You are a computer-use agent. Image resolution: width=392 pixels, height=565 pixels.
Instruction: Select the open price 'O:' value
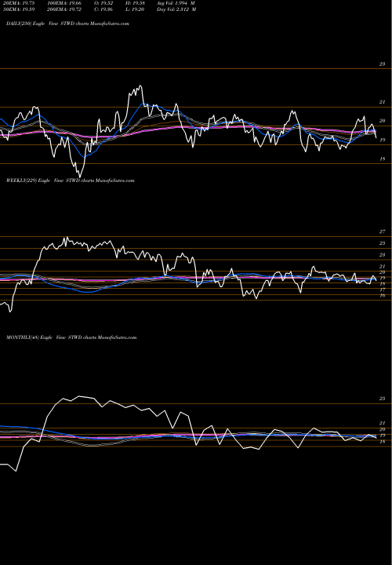[x=103, y=3]
